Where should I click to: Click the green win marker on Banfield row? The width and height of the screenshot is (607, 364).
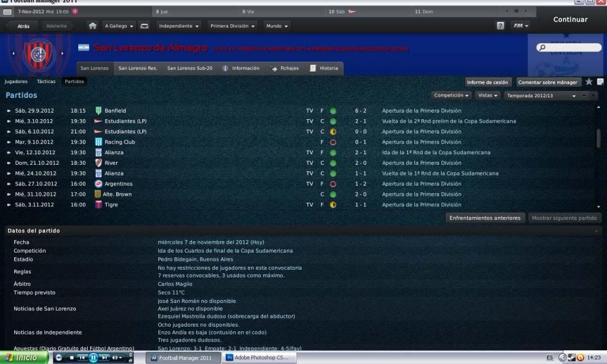(333, 111)
